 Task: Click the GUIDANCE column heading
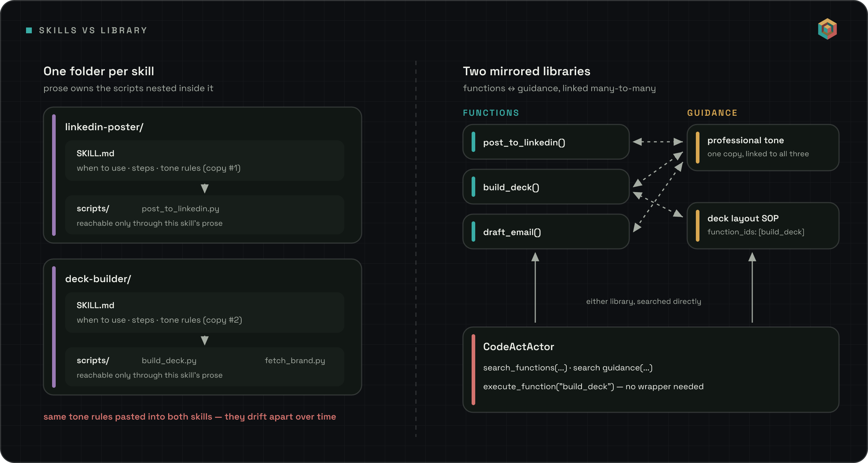coord(712,113)
